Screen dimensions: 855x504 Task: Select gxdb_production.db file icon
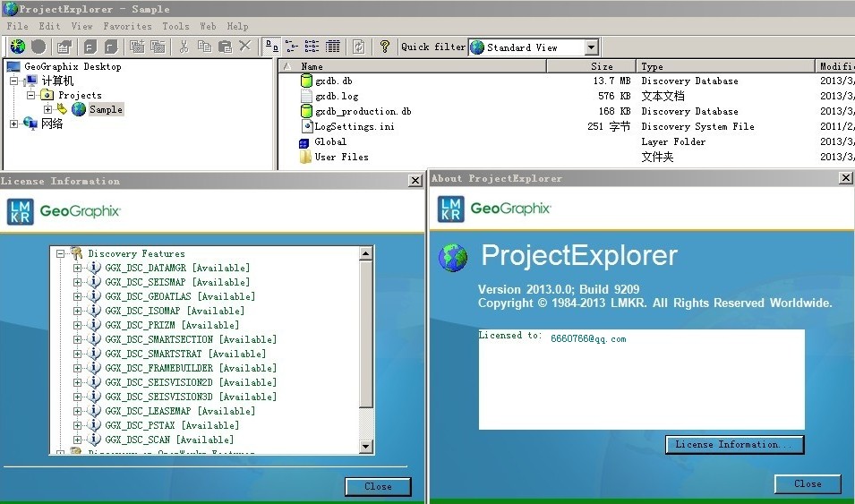click(x=306, y=111)
